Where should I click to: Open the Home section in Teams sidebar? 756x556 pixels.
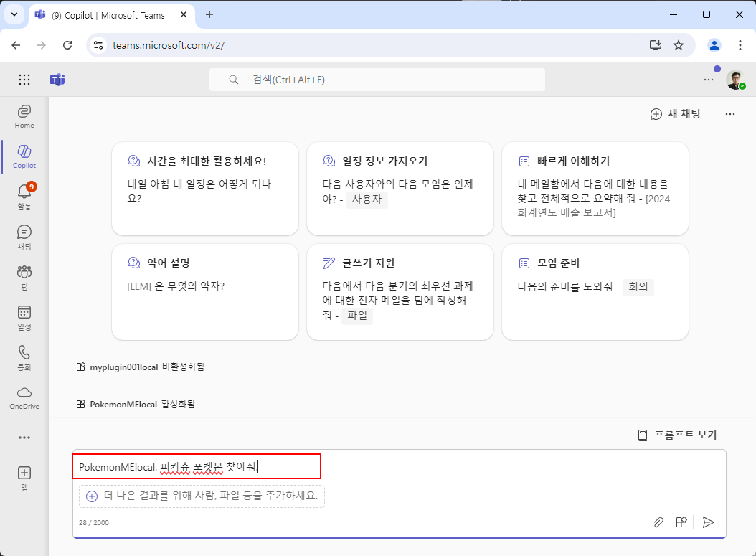tap(24, 117)
